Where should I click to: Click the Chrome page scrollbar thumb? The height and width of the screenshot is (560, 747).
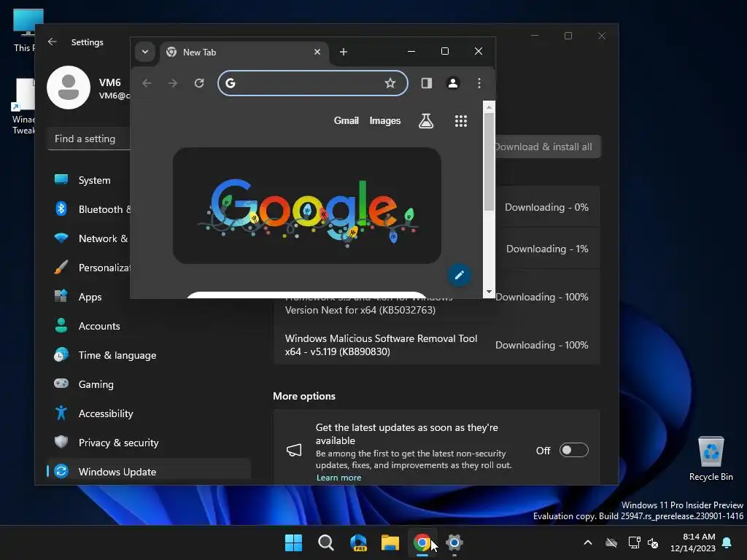coord(489,162)
